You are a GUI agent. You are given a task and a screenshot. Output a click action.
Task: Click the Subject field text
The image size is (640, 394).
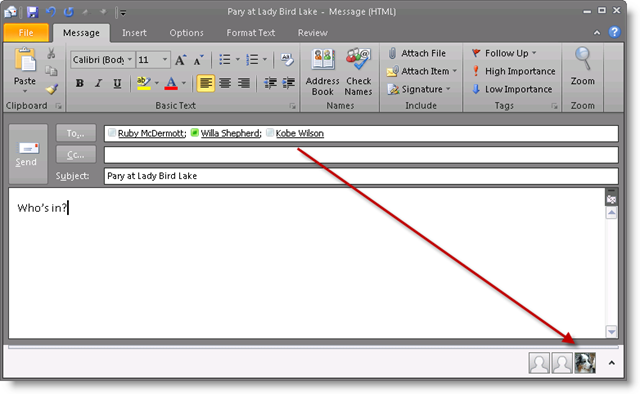[x=152, y=176]
